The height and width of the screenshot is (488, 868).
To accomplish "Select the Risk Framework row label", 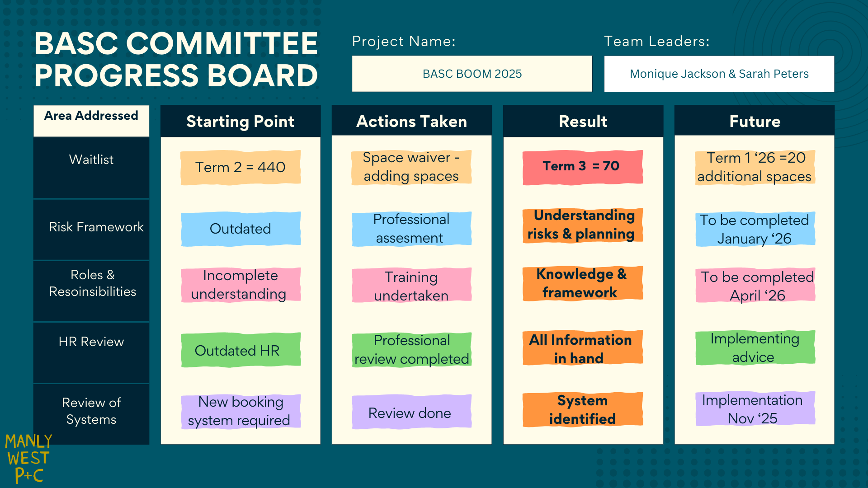I will coord(96,227).
